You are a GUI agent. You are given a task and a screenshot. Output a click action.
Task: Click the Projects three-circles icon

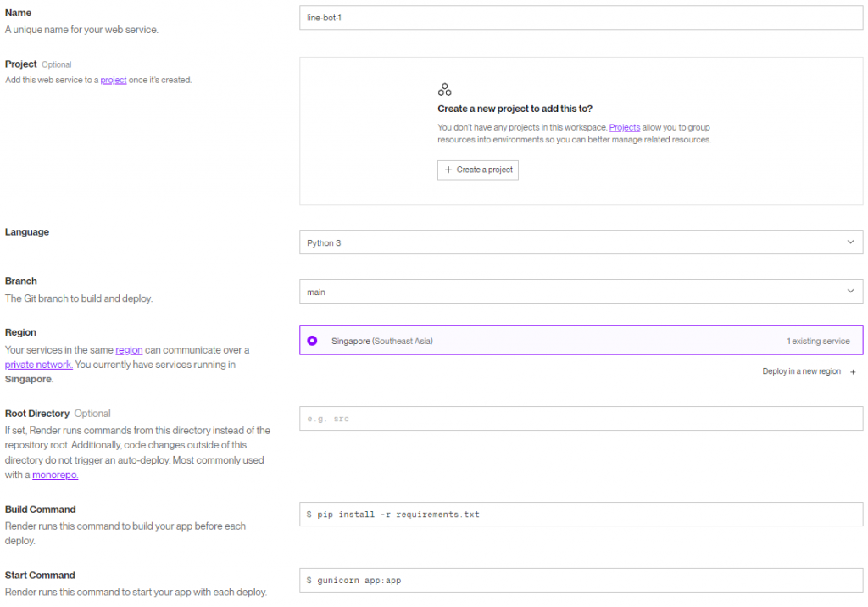point(444,90)
